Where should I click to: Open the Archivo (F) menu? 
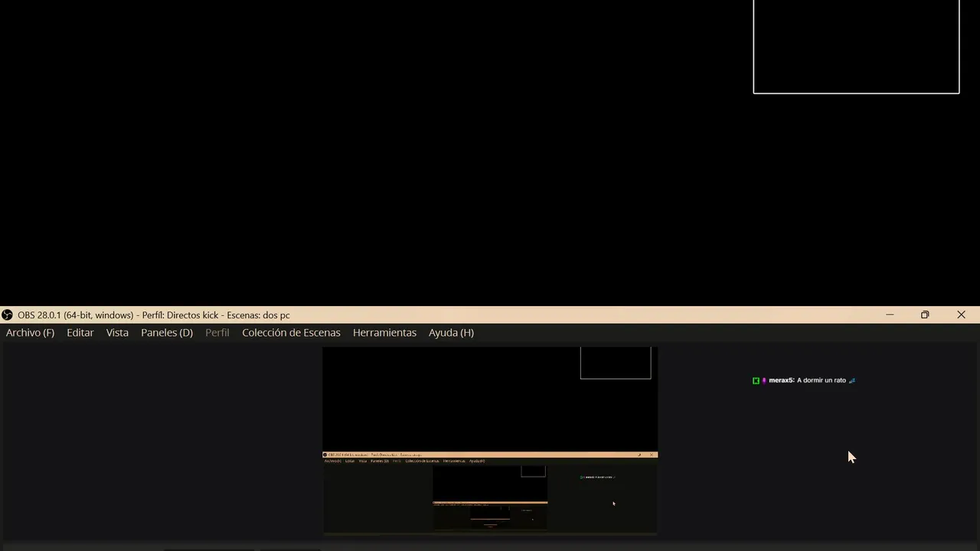[30, 333]
